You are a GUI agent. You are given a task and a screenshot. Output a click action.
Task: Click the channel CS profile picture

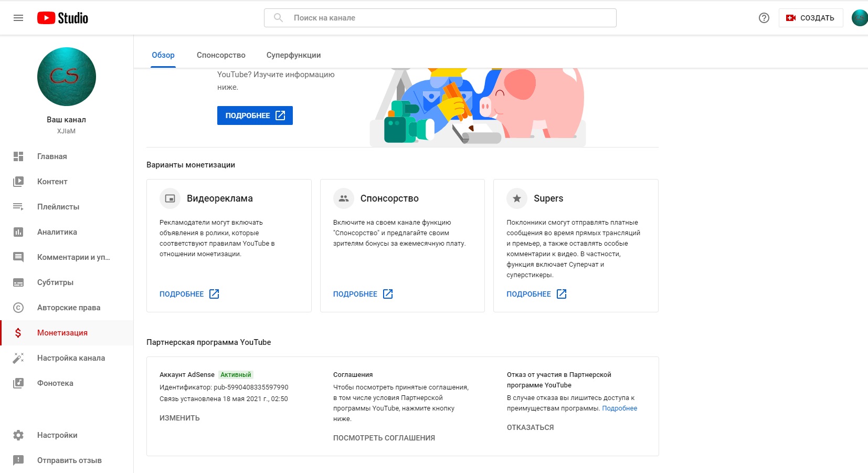(67, 77)
